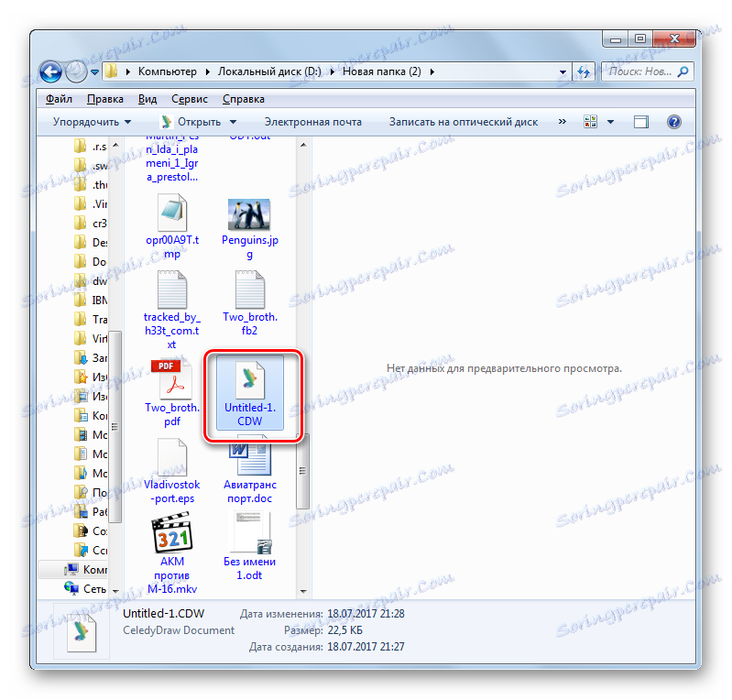Screen dimensions: 732x700
Task: Select the Без имени 1.odt file icon
Action: click(x=250, y=532)
